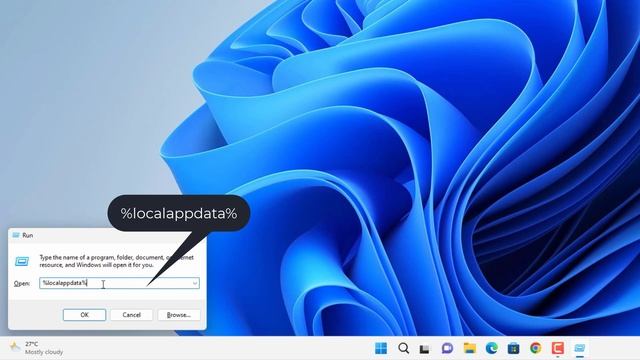Expand the Open field history dropdown
The image size is (640, 360).
click(195, 283)
